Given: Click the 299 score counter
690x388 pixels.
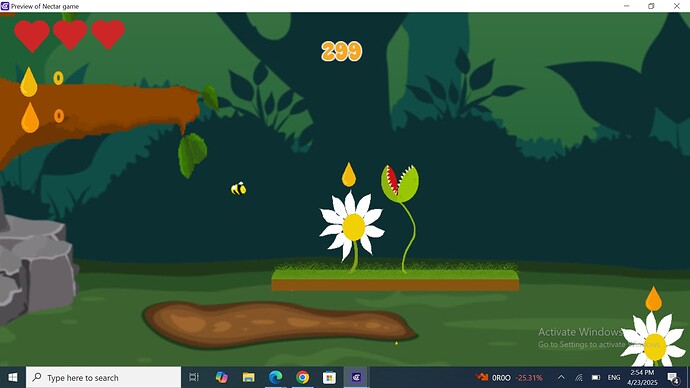Looking at the screenshot, I should [341, 51].
